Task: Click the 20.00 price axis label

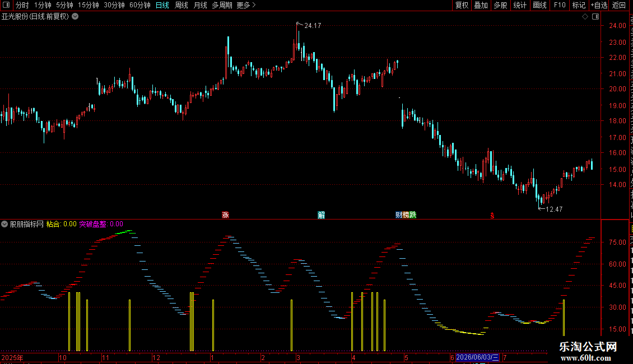Action: [x=618, y=89]
